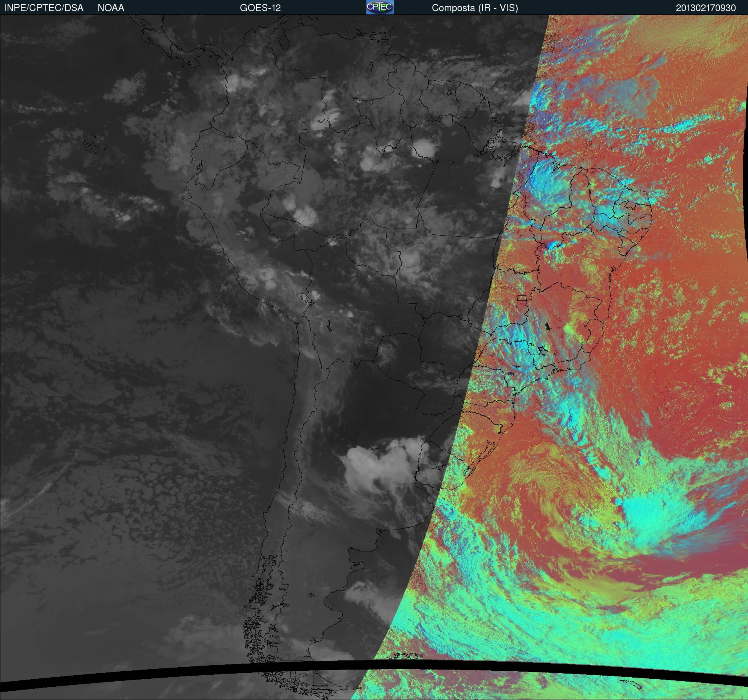
Task: Click the 201302170930 timestamp
Action: click(x=706, y=8)
